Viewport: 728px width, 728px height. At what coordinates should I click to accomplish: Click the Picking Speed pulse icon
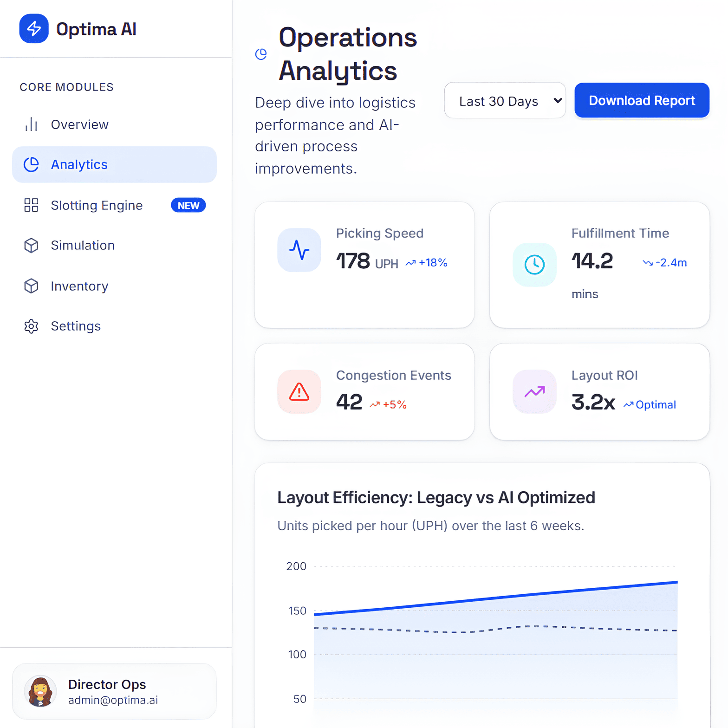(299, 250)
